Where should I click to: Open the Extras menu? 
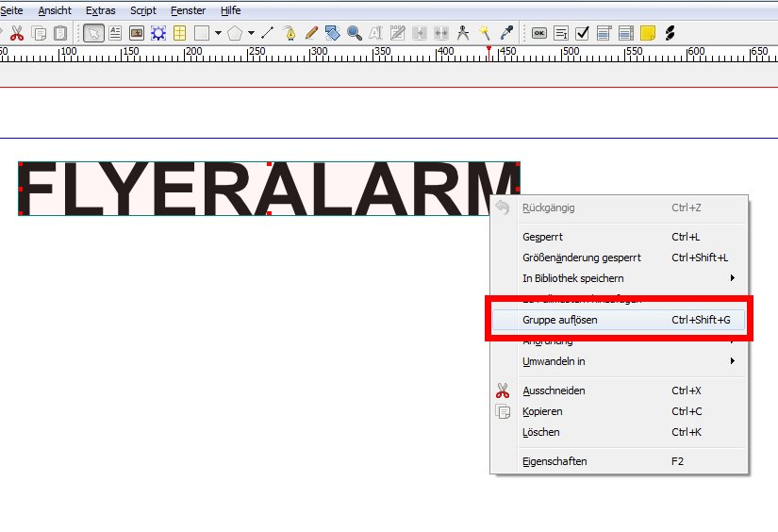coord(100,10)
